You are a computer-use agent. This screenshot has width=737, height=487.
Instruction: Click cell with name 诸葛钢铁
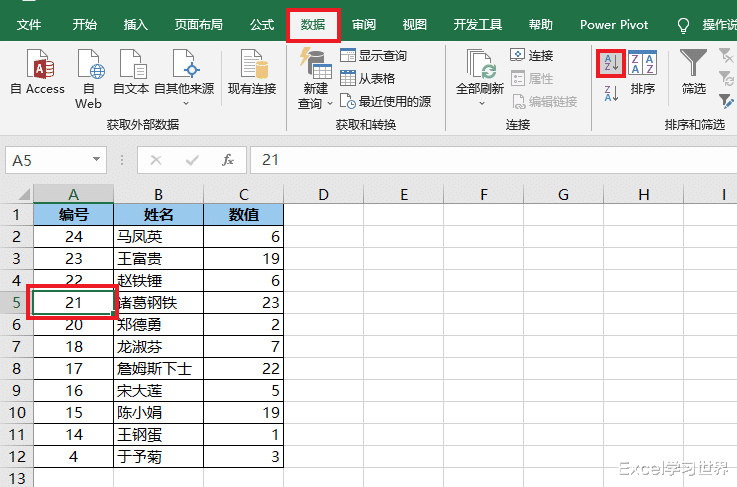[158, 302]
